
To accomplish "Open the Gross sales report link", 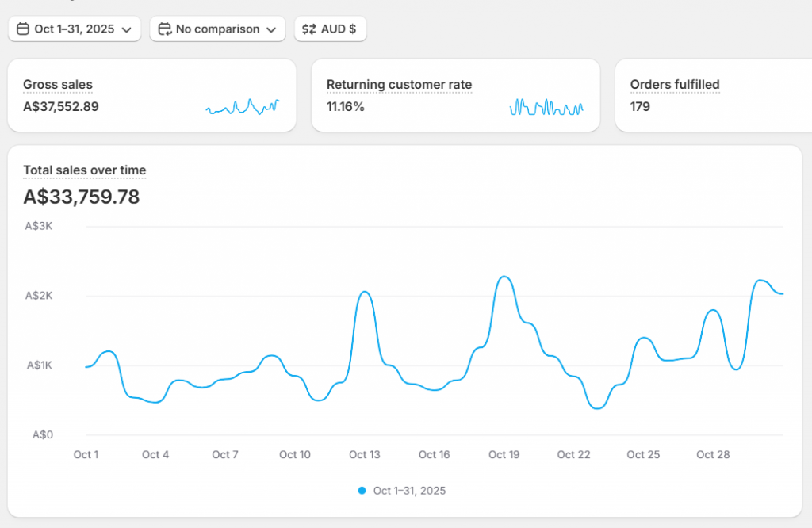I will click(58, 84).
